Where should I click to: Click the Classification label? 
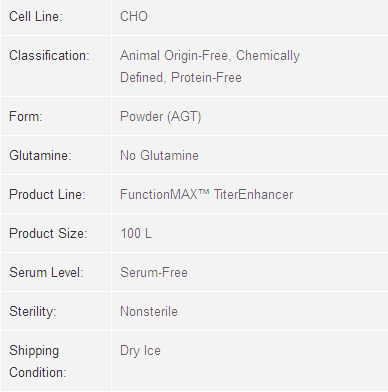coord(49,55)
